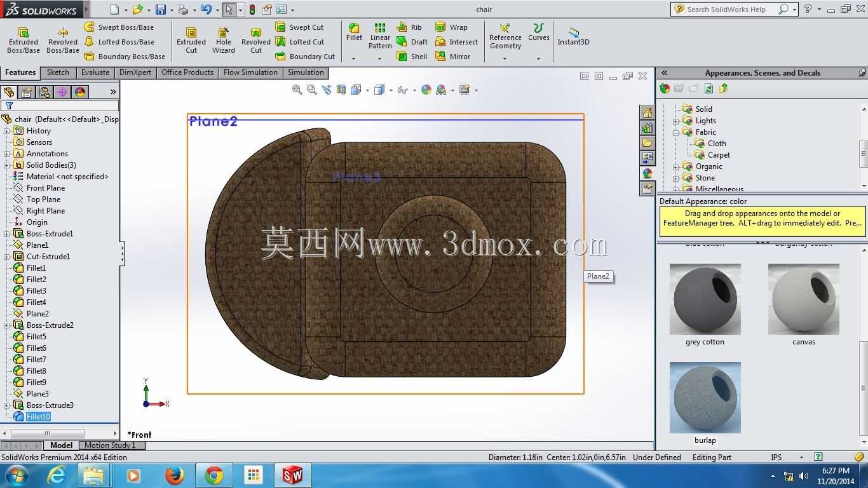Open the Fillet dropdown arrow
This screenshot has width=868, height=488.
click(354, 58)
